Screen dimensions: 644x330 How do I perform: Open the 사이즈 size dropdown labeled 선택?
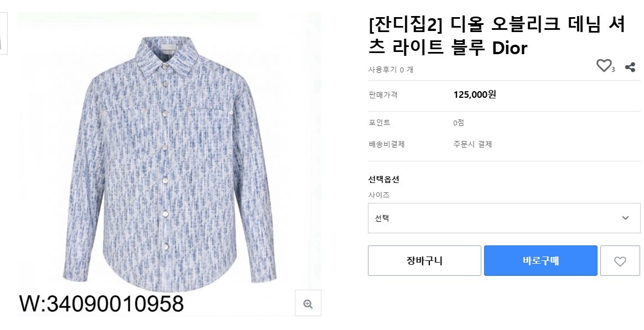[x=503, y=218]
